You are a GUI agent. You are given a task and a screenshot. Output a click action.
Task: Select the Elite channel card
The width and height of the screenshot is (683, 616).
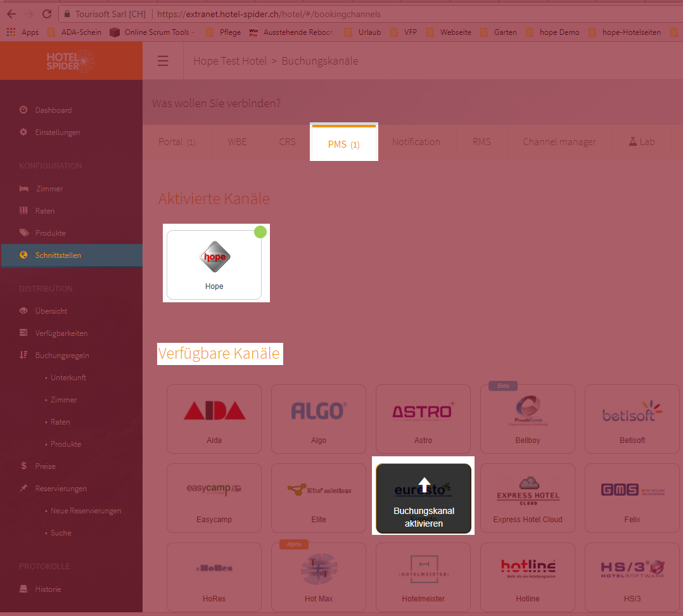[319, 498]
